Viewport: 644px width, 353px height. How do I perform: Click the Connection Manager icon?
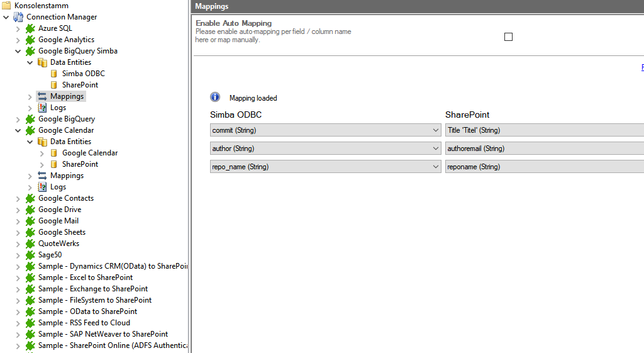pyautogui.click(x=18, y=17)
